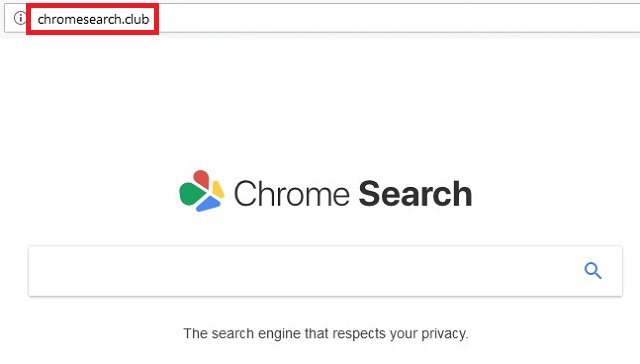Image resolution: width=640 pixels, height=364 pixels.
Task: Click the bold "Search" word in the title
Action: (x=415, y=194)
